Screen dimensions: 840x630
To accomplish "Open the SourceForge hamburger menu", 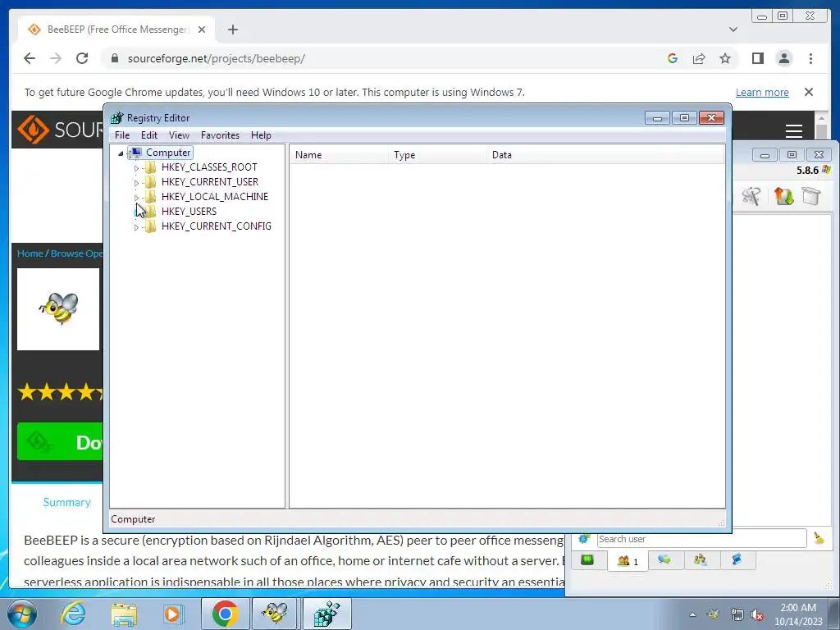I will tap(793, 130).
